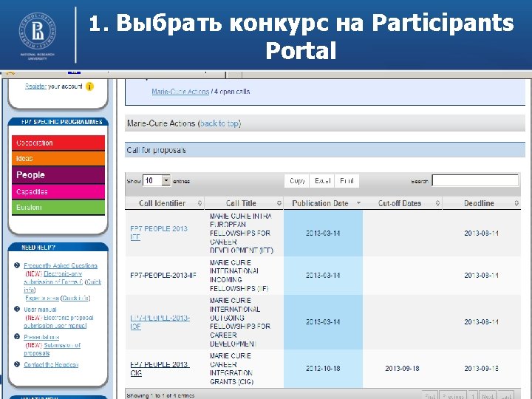Open the Contact the Helpdesk link
The height and width of the screenshot is (399, 532).
click(51, 365)
